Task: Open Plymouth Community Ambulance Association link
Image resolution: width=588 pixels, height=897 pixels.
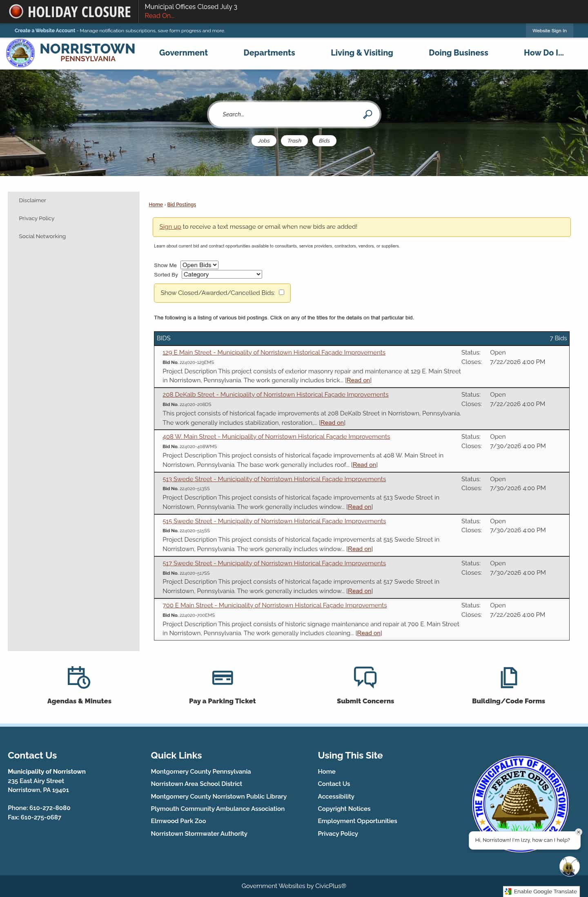Action: click(218, 809)
